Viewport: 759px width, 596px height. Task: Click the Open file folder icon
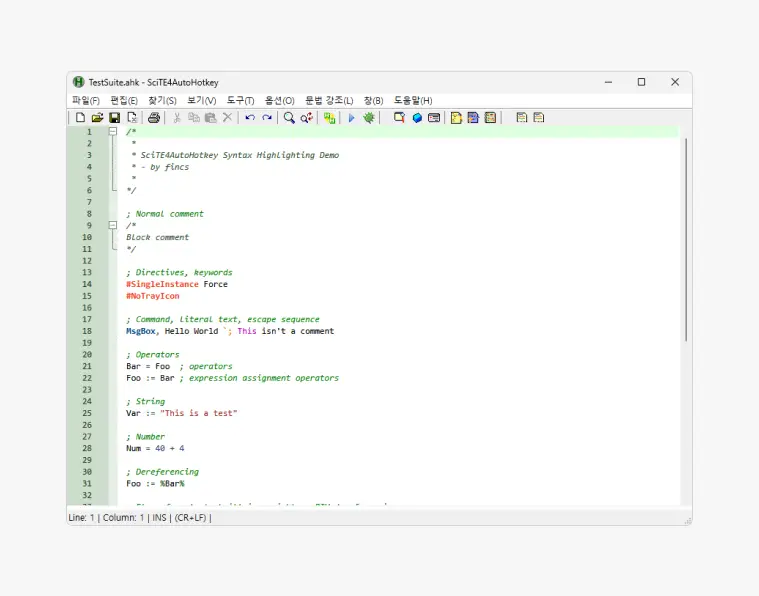pos(97,118)
